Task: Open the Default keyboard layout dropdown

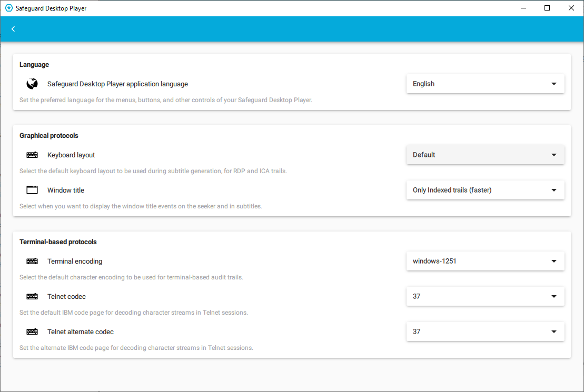Action: point(486,155)
